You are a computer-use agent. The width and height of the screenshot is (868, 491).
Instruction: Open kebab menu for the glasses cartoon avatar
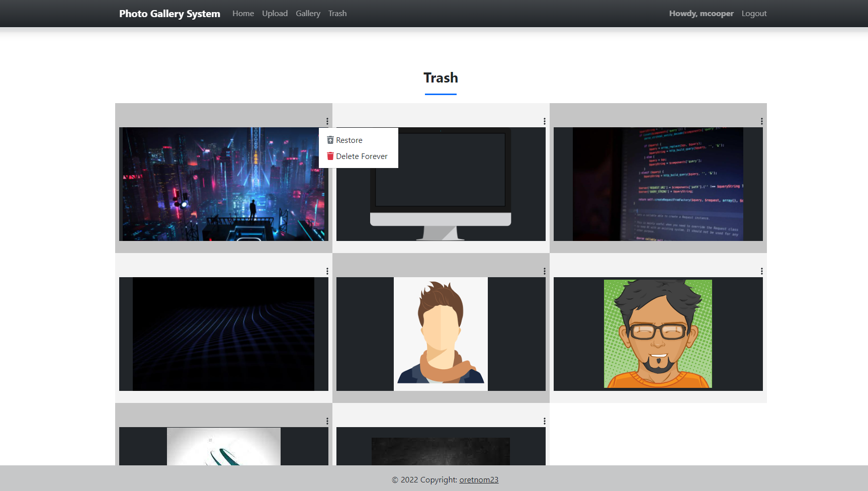(761, 271)
